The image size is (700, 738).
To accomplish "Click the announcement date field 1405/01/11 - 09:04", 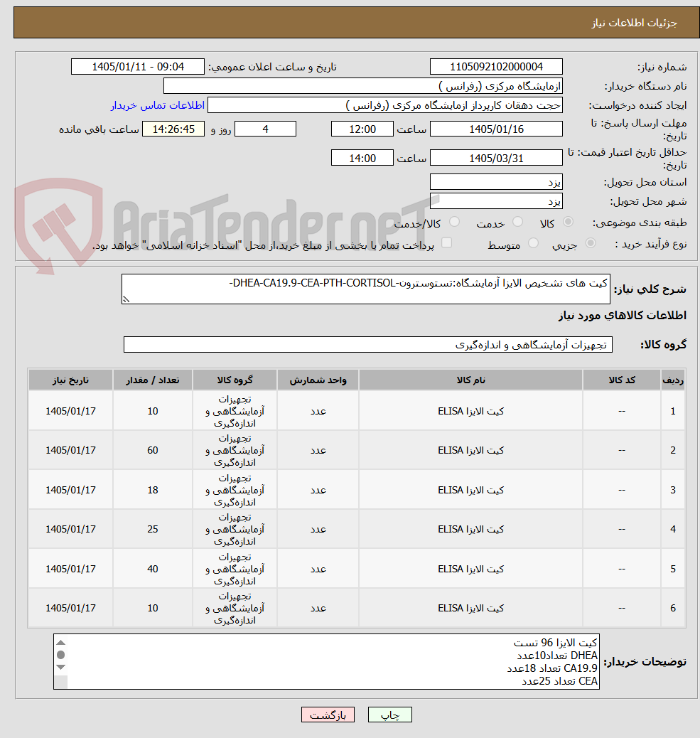I will click(138, 67).
